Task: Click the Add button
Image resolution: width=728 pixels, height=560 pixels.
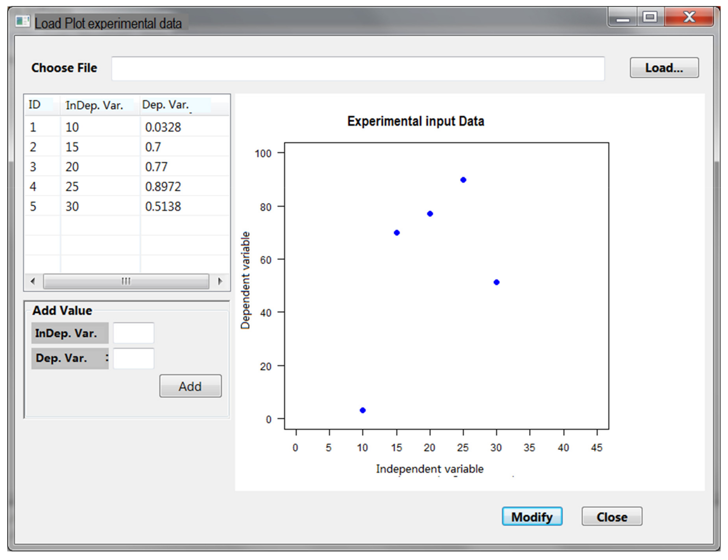Action: pyautogui.click(x=190, y=386)
